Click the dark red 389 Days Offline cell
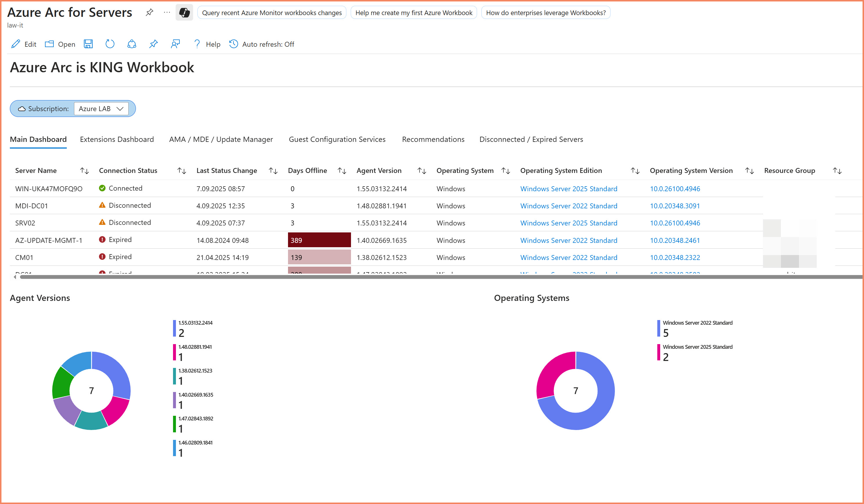This screenshot has height=504, width=864. click(x=319, y=240)
